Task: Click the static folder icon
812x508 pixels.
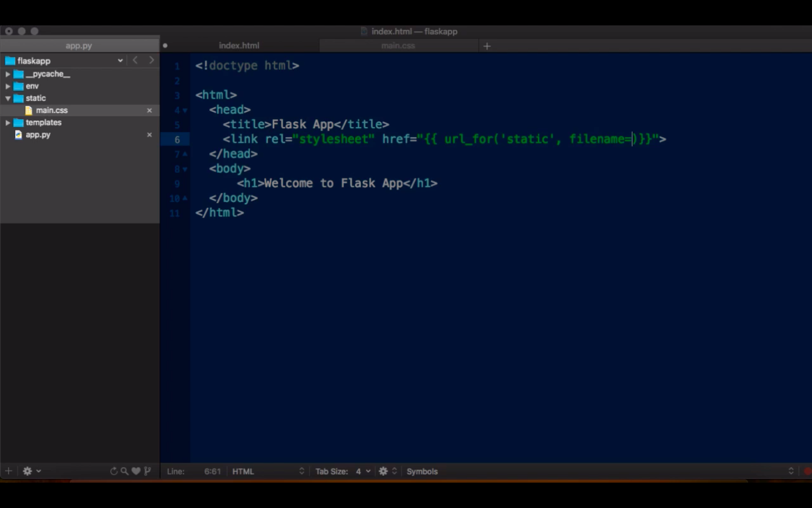Action: pos(19,98)
